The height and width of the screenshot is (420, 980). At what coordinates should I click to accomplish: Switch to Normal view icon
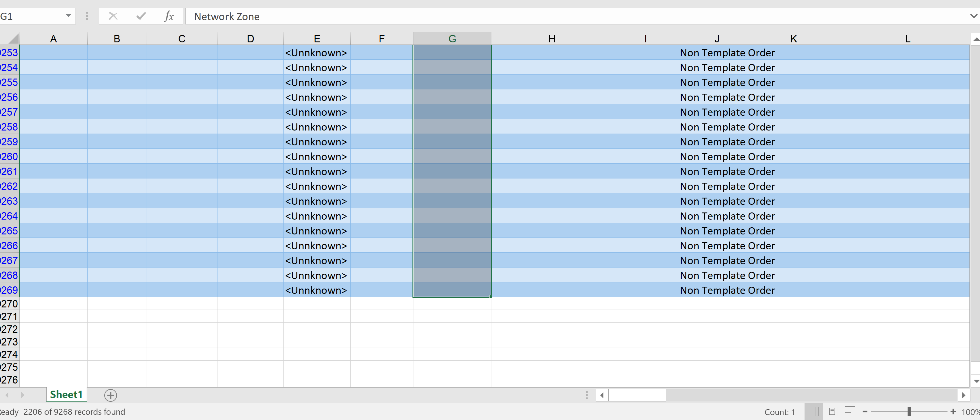(x=814, y=412)
